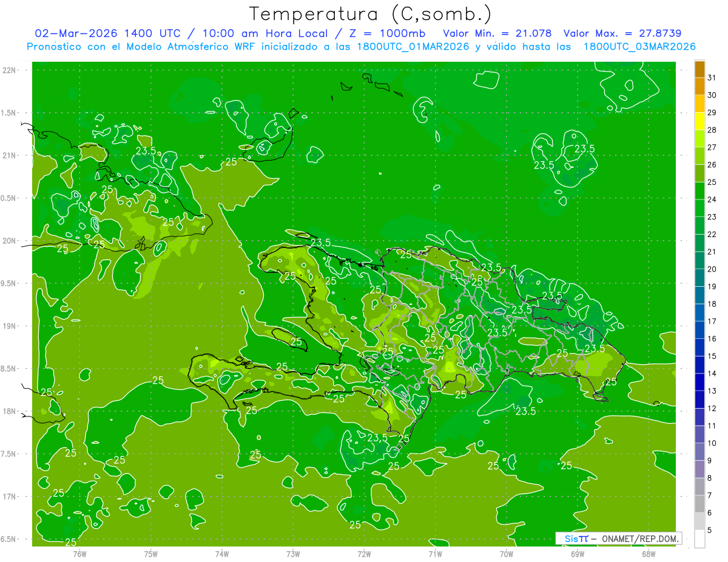Click the 17N latitude label
The width and height of the screenshot is (728, 562).
click(9, 497)
